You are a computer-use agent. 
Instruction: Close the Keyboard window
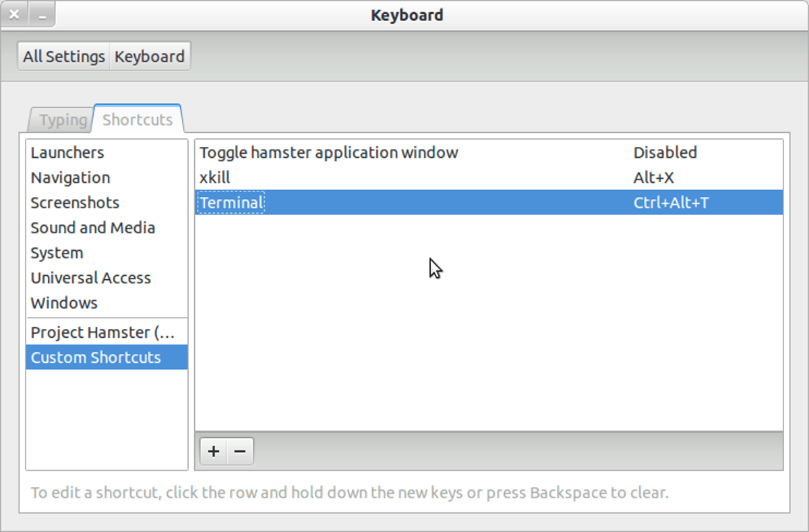click(x=14, y=15)
